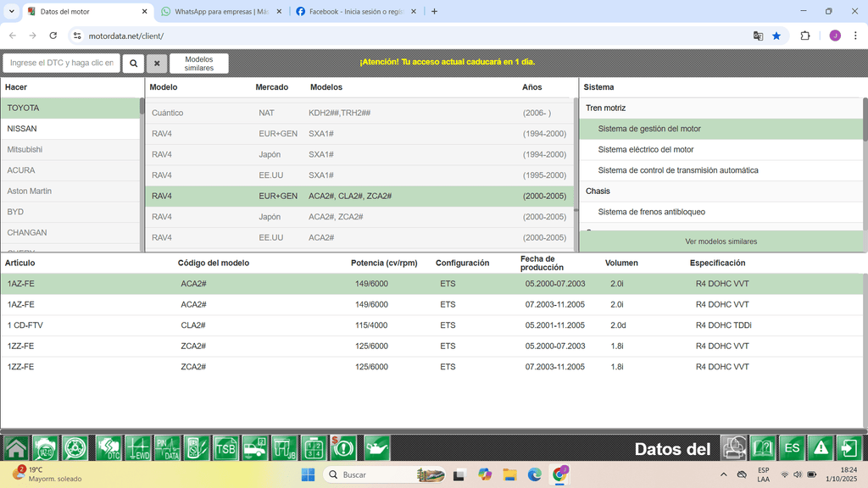Image resolution: width=868 pixels, height=488 pixels.
Task: Open the brake warning lamp icon
Action: 342,448
